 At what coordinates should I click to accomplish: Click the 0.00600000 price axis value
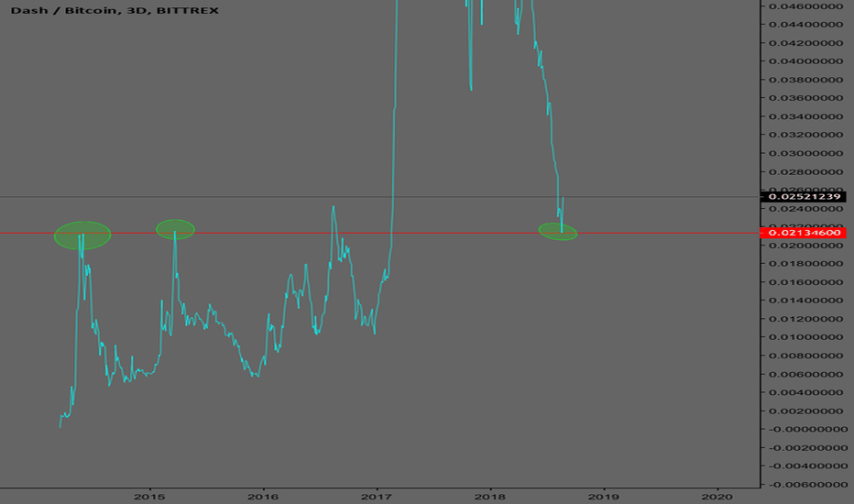[x=805, y=374]
